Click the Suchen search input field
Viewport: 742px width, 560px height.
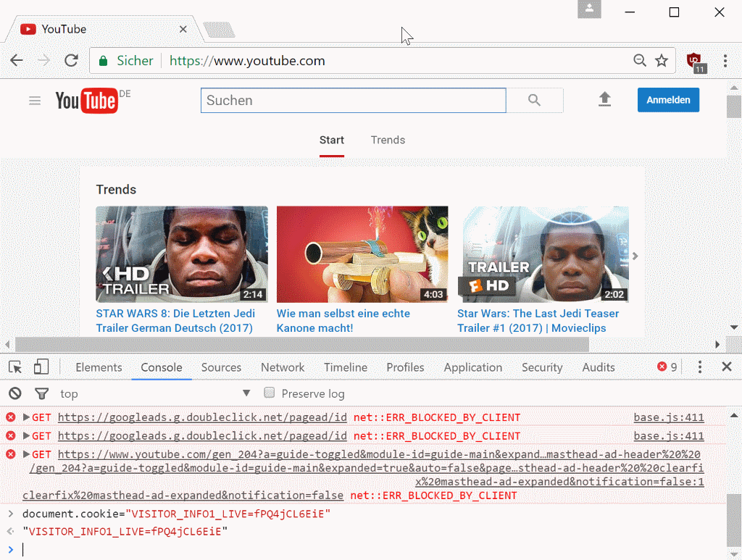point(354,100)
